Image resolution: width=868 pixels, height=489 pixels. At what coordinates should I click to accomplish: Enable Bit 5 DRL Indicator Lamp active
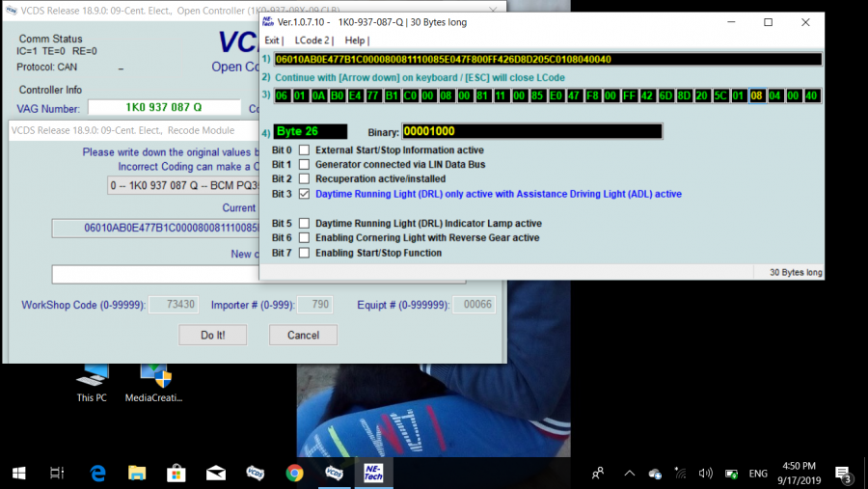click(304, 223)
